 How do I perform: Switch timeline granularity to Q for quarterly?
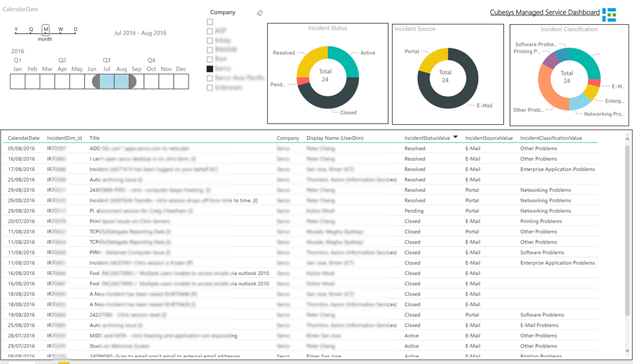point(30,29)
